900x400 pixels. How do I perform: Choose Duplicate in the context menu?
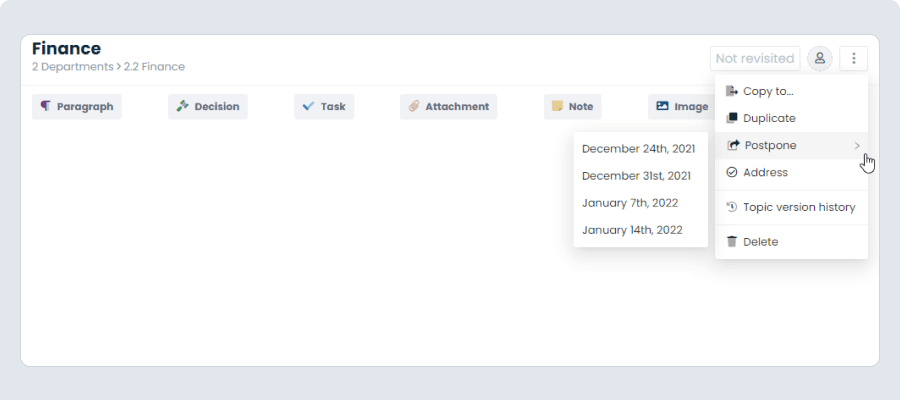[x=769, y=118]
